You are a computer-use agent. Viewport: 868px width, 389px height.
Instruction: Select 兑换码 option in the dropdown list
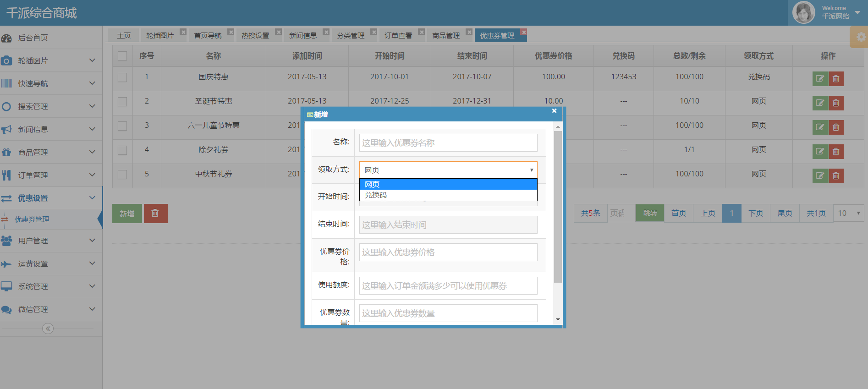pyautogui.click(x=376, y=195)
